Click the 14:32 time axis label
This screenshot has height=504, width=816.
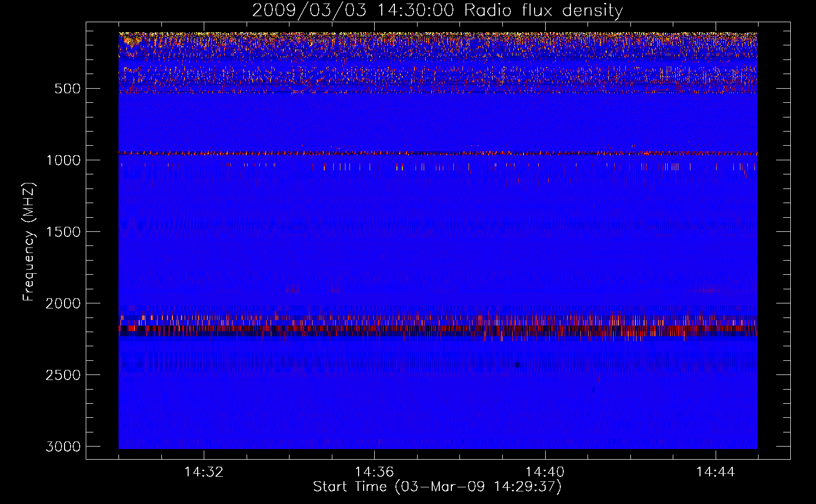click(204, 472)
